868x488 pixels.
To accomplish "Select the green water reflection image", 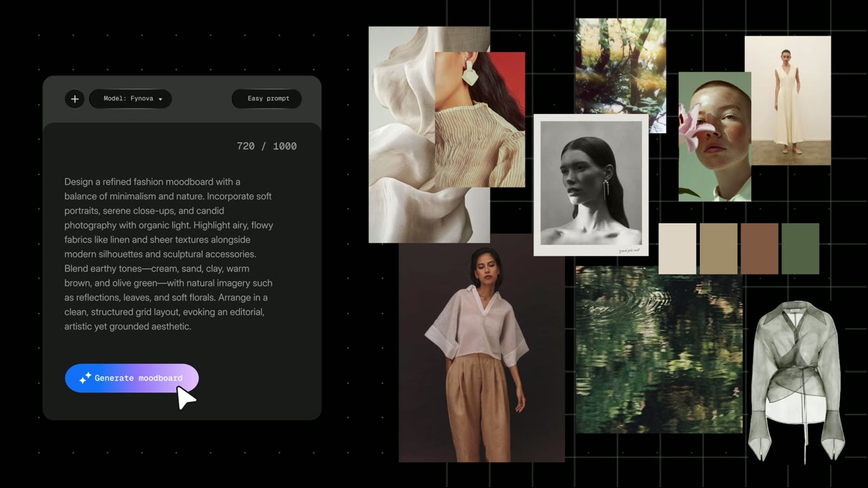I will pyautogui.click(x=659, y=350).
